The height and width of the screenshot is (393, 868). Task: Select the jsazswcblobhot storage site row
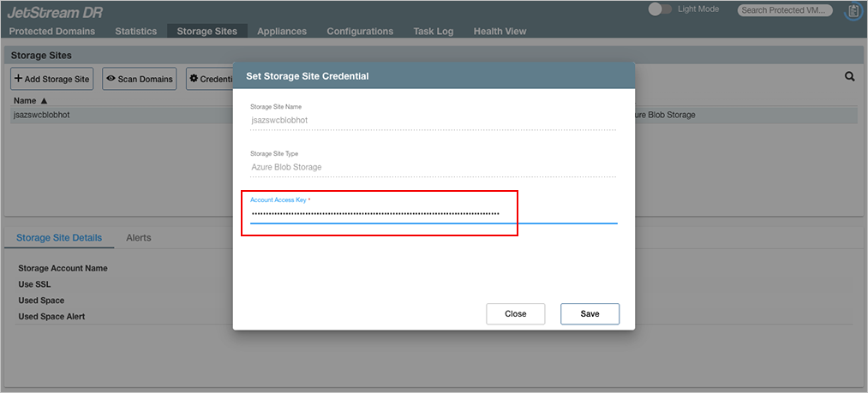pos(120,115)
